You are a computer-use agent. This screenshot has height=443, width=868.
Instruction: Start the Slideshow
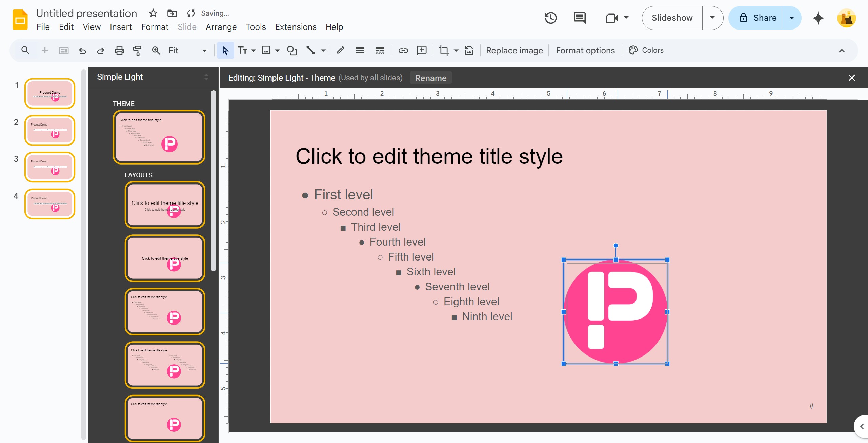(672, 18)
